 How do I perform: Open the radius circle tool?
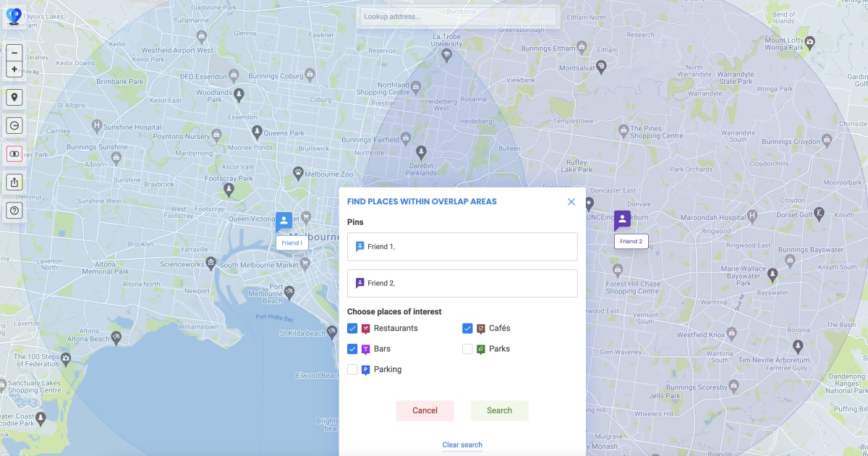14,124
